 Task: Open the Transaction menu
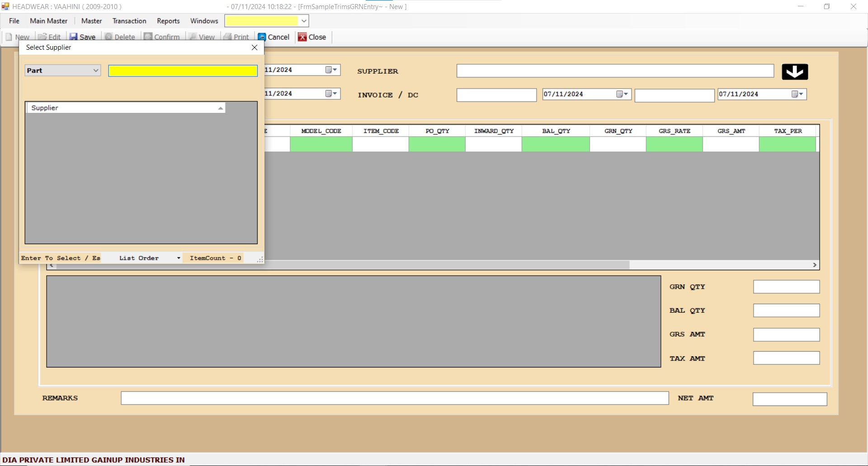(x=129, y=21)
